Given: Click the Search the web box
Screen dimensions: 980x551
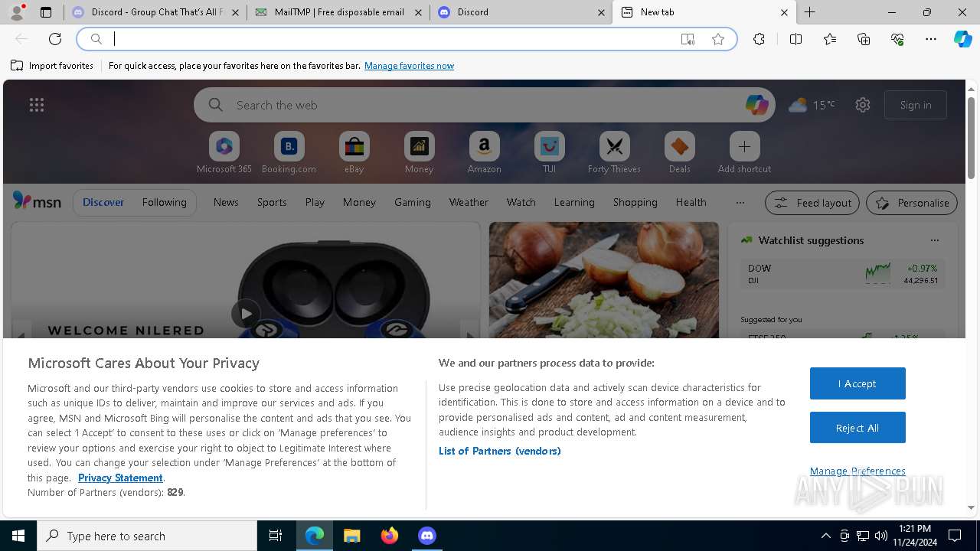Looking at the screenshot, I should point(484,105).
